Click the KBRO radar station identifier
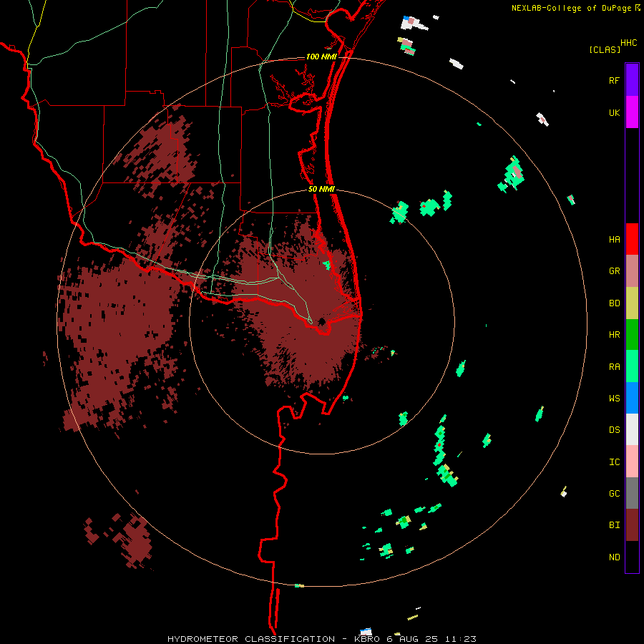 pos(368,639)
